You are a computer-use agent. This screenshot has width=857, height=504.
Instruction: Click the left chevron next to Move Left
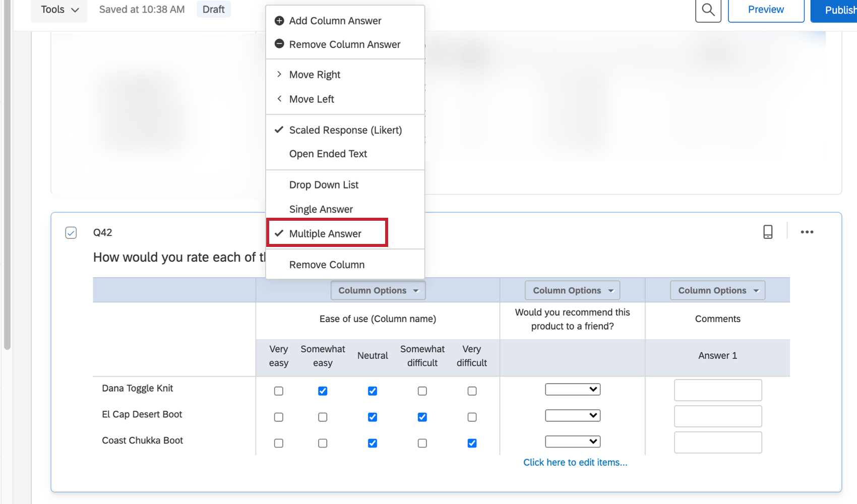point(280,99)
